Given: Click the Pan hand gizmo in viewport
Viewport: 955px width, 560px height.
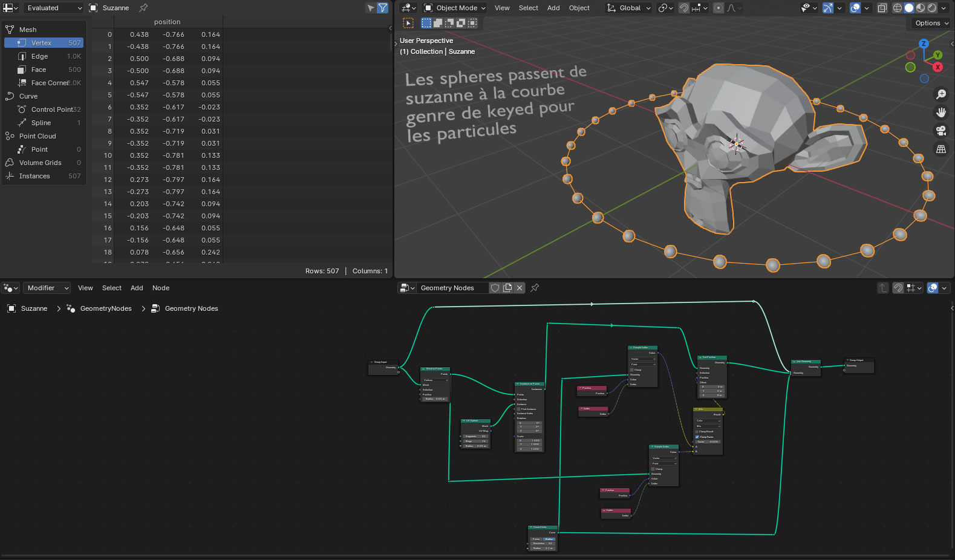Looking at the screenshot, I should [941, 112].
